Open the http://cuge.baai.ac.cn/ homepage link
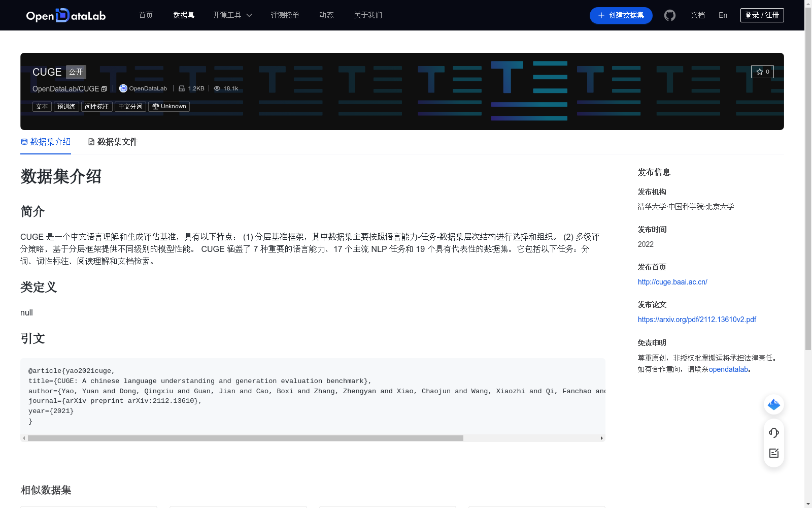 pos(672,281)
